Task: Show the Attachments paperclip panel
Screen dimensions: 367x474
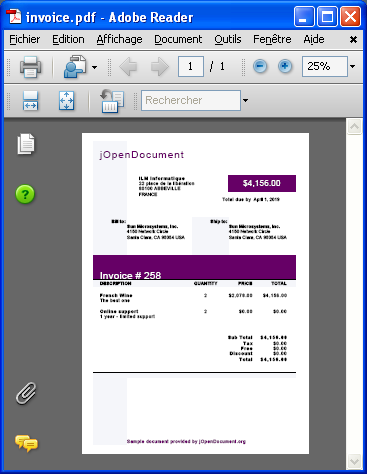Action: pyautogui.click(x=26, y=393)
